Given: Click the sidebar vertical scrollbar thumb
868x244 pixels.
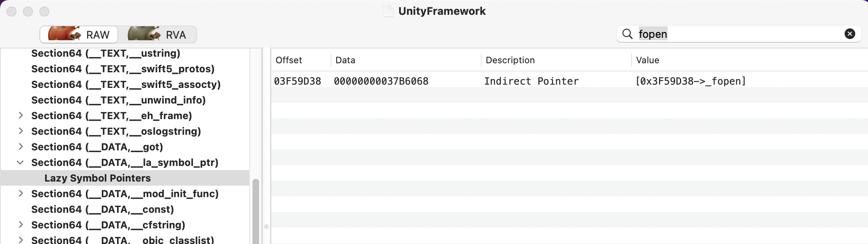Looking at the screenshot, I should click(x=255, y=211).
